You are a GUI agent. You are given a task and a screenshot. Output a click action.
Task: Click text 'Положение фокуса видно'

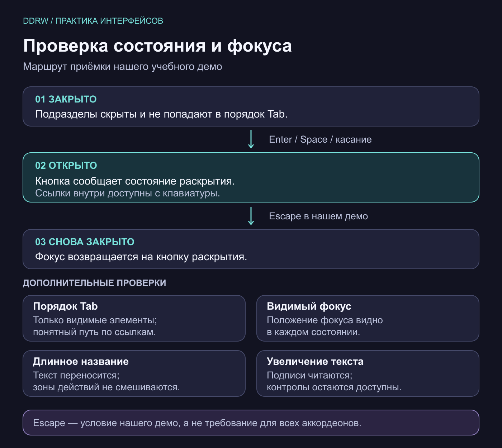click(x=325, y=320)
